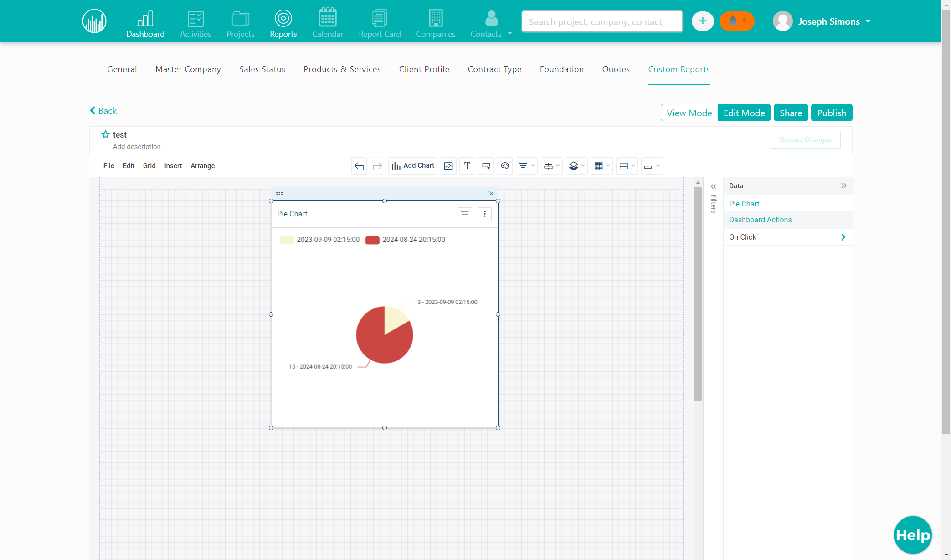Switch to View Mode
Viewport: 951px width, 560px height.
pyautogui.click(x=689, y=113)
